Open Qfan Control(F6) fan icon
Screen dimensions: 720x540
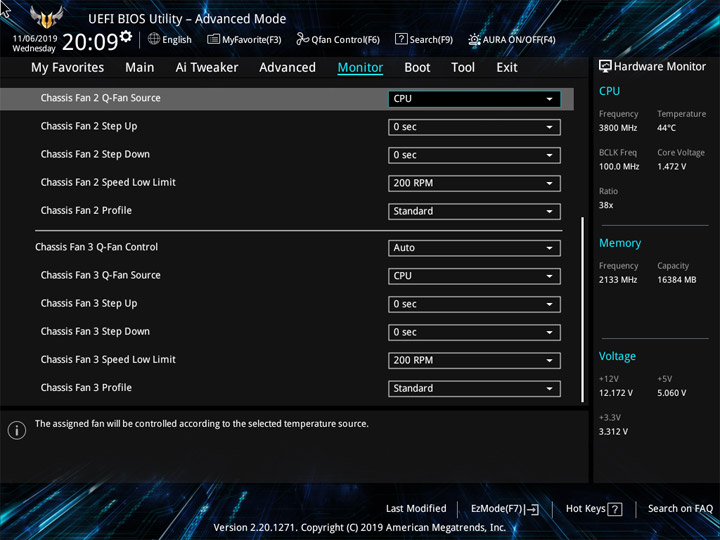[x=302, y=39]
